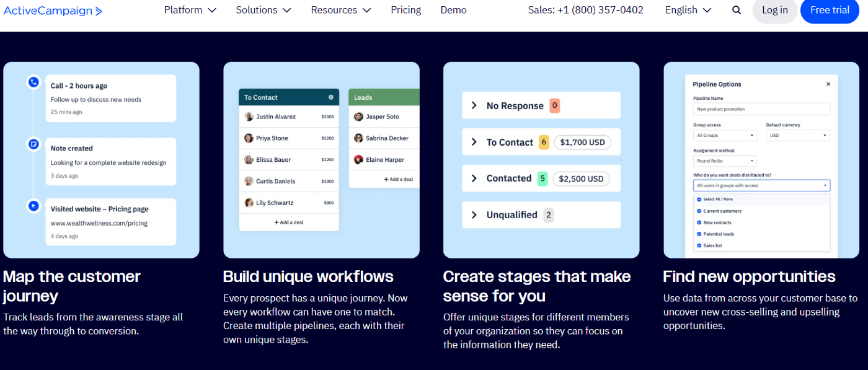
Task: Open the Resources menu
Action: pyautogui.click(x=341, y=10)
